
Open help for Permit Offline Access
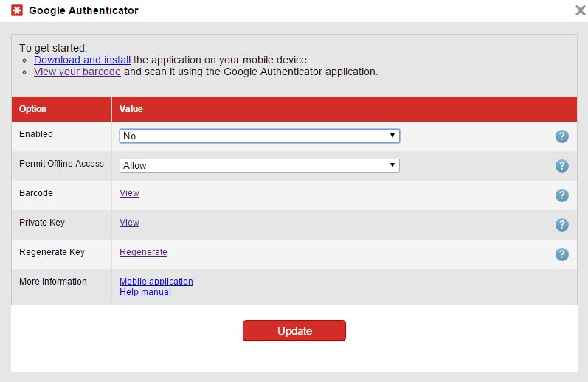point(561,166)
